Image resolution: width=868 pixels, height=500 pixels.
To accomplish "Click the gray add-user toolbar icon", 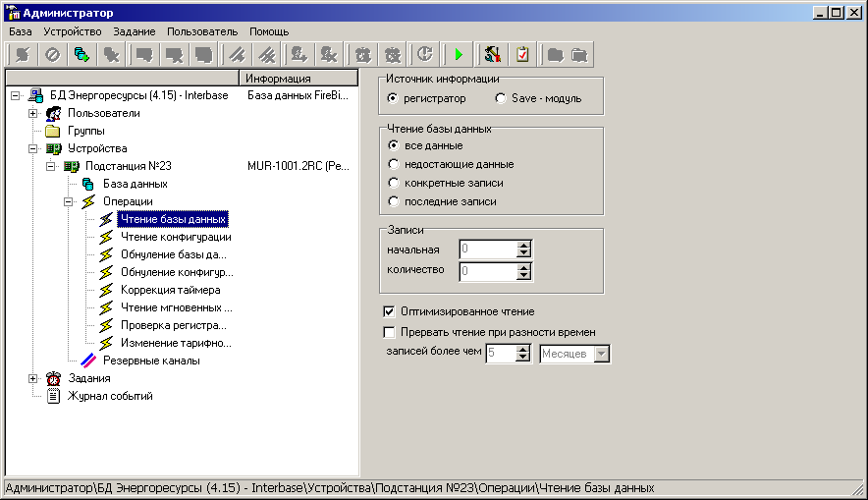I will pos(299,54).
